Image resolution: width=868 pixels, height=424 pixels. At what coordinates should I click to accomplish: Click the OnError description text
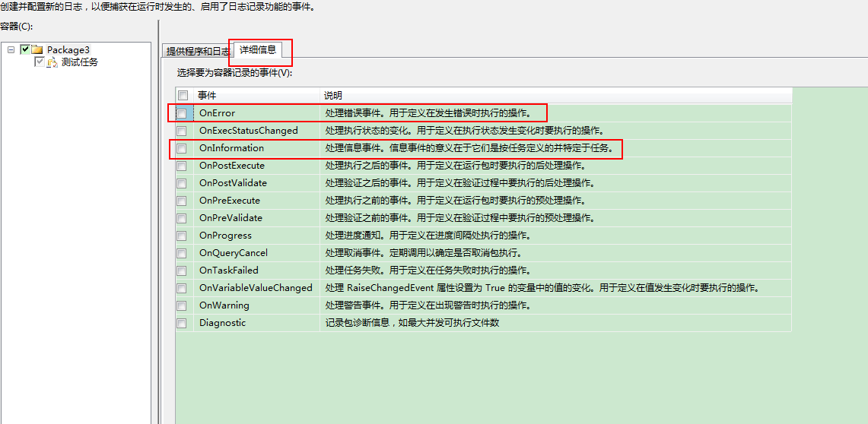pyautogui.click(x=428, y=113)
